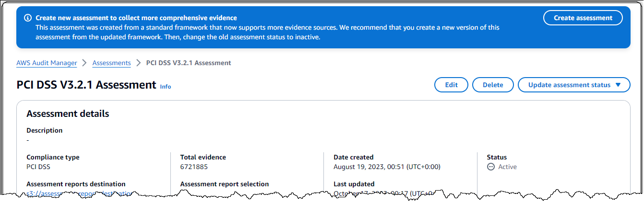Click the PCI DSS compliance type value
Image resolution: width=644 pixels, height=204 pixels.
pos(38,167)
